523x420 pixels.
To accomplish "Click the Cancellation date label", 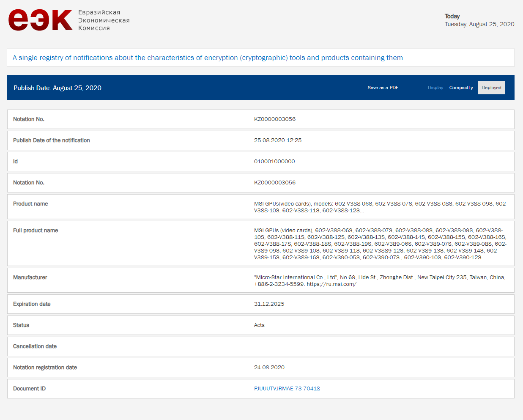I will 35,346.
